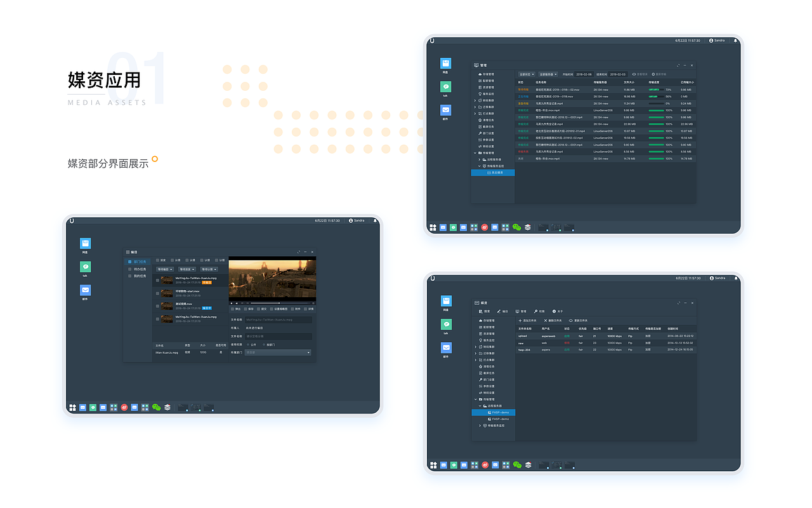Select the 按部门 radio button
This screenshot has width=812, height=508.
coord(264,345)
